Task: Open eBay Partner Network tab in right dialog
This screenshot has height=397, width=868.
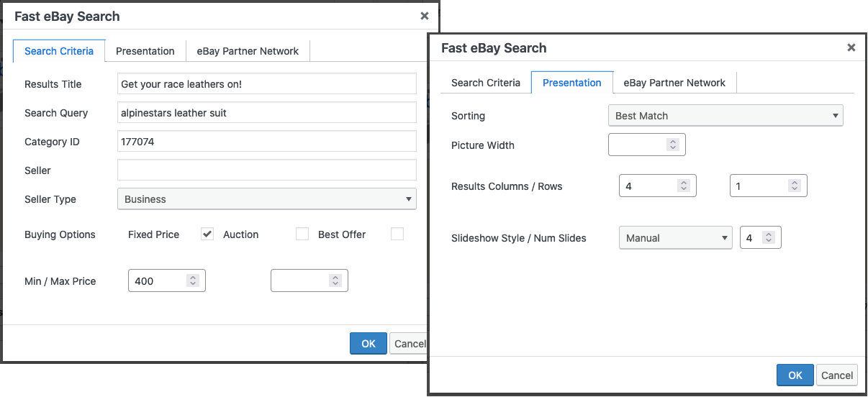Action: tap(674, 83)
